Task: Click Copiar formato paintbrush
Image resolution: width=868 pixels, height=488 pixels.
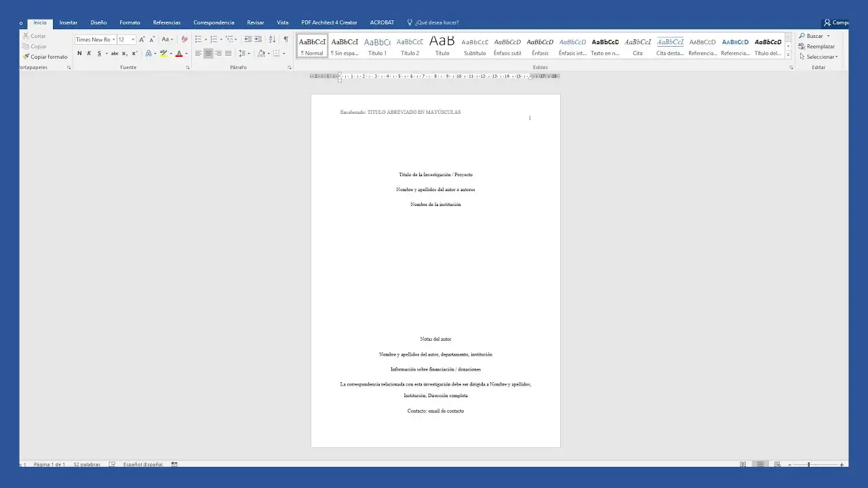Action: click(x=45, y=57)
